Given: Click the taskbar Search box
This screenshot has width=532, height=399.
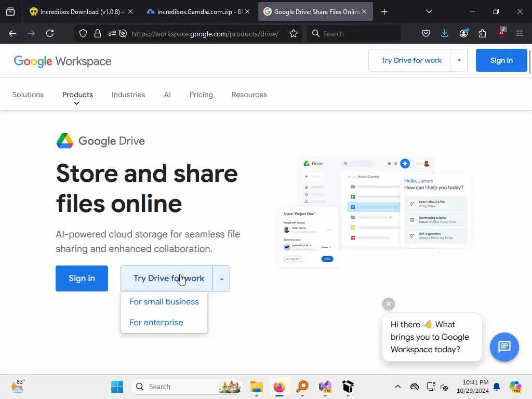Looking at the screenshot, I should click(187, 387).
